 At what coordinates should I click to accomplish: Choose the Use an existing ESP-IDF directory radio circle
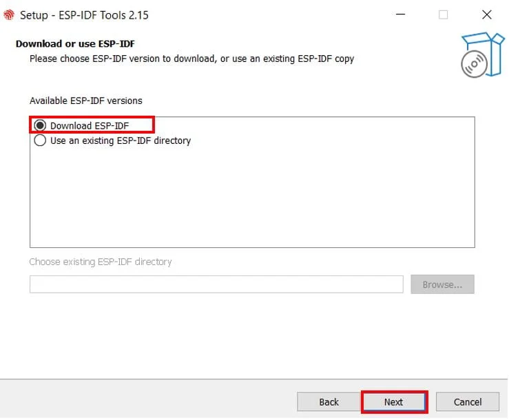click(40, 140)
